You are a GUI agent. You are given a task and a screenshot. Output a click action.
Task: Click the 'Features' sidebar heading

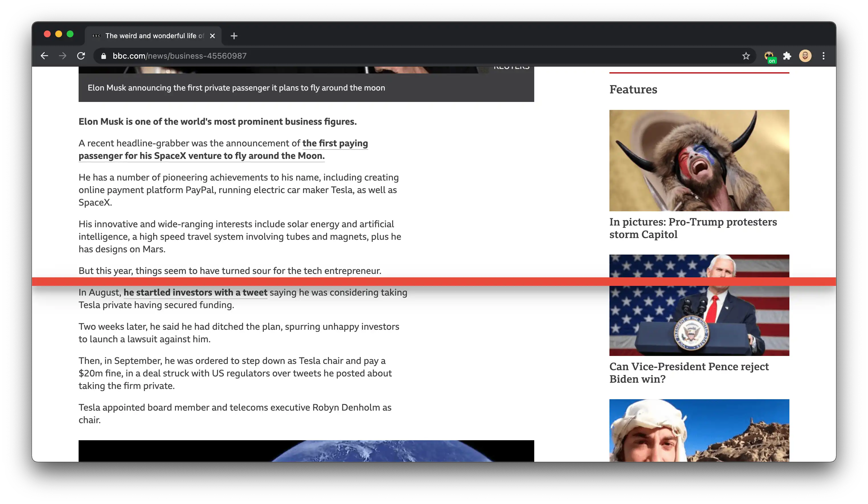pyautogui.click(x=633, y=89)
